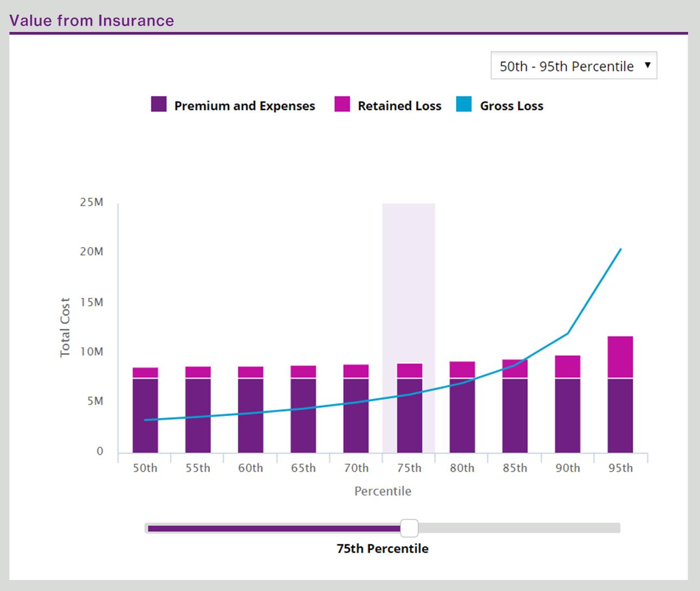Click the 90th axis label
The image size is (700, 591).
pyautogui.click(x=568, y=468)
